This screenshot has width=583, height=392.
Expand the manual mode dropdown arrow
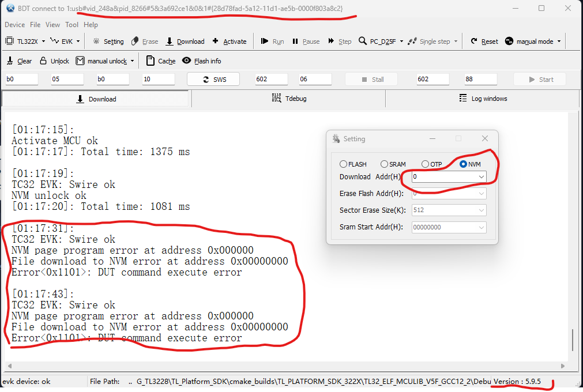click(x=559, y=42)
